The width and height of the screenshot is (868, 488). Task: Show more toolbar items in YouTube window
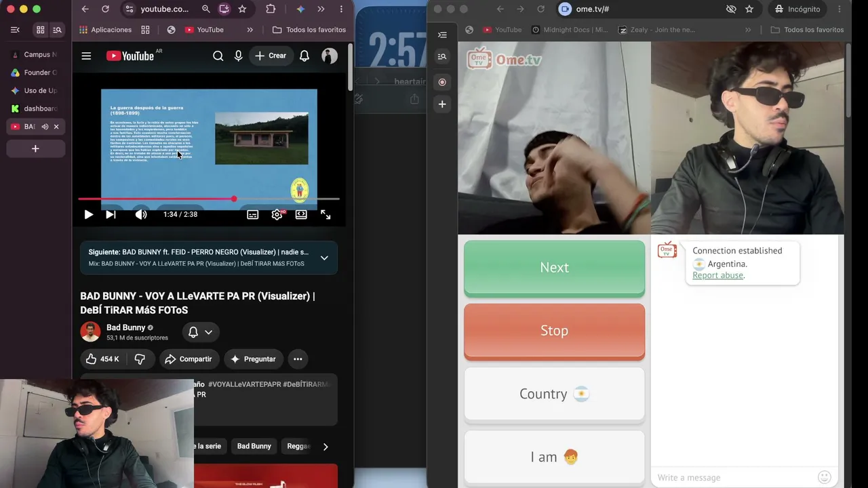click(321, 9)
